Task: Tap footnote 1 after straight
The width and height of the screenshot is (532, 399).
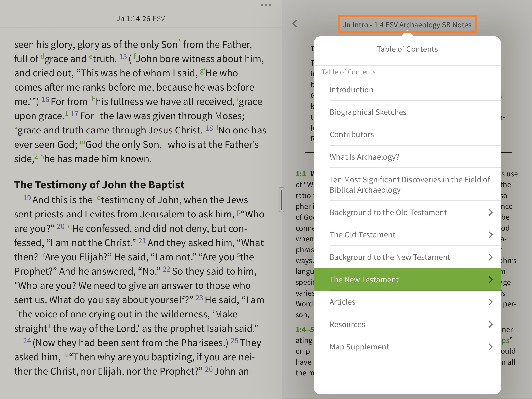Action: 49,326
